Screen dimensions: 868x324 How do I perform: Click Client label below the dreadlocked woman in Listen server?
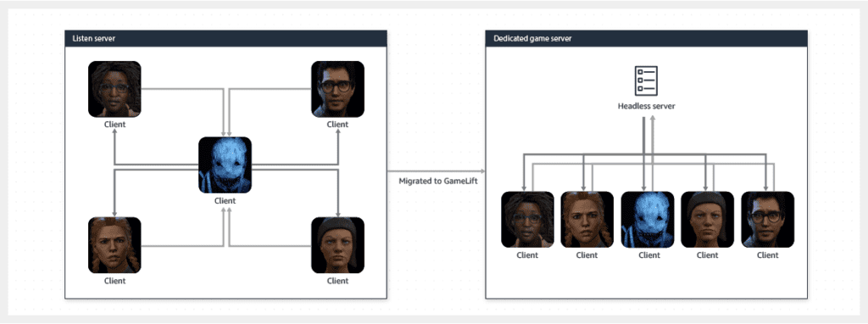[114, 125]
